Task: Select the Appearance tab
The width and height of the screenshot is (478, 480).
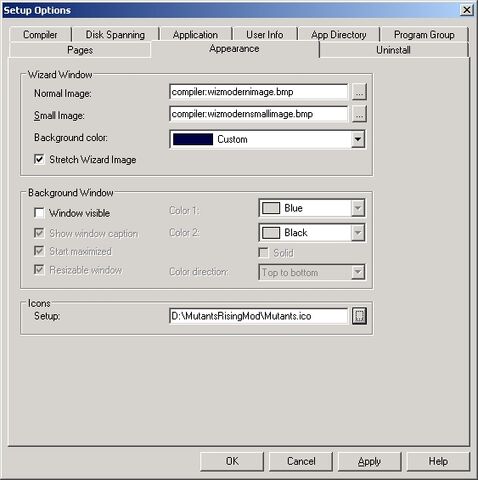Action: (234, 49)
